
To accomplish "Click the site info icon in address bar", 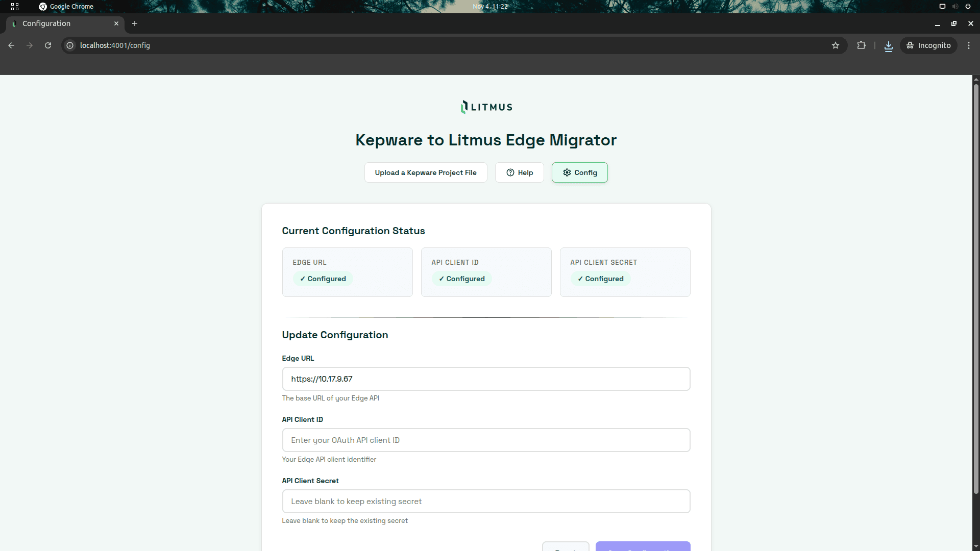I will click(x=69, y=45).
